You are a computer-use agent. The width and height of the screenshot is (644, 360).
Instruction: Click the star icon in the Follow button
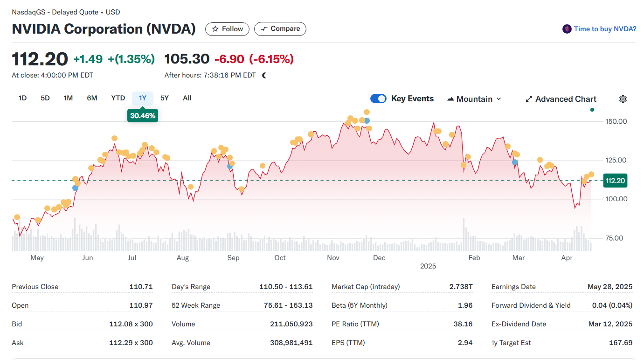tap(215, 29)
